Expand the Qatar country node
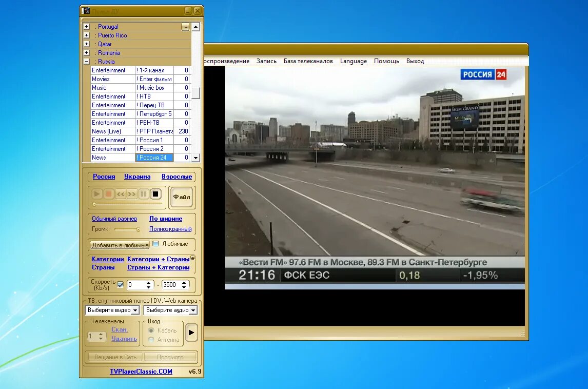This screenshot has height=389, width=588. (x=86, y=44)
